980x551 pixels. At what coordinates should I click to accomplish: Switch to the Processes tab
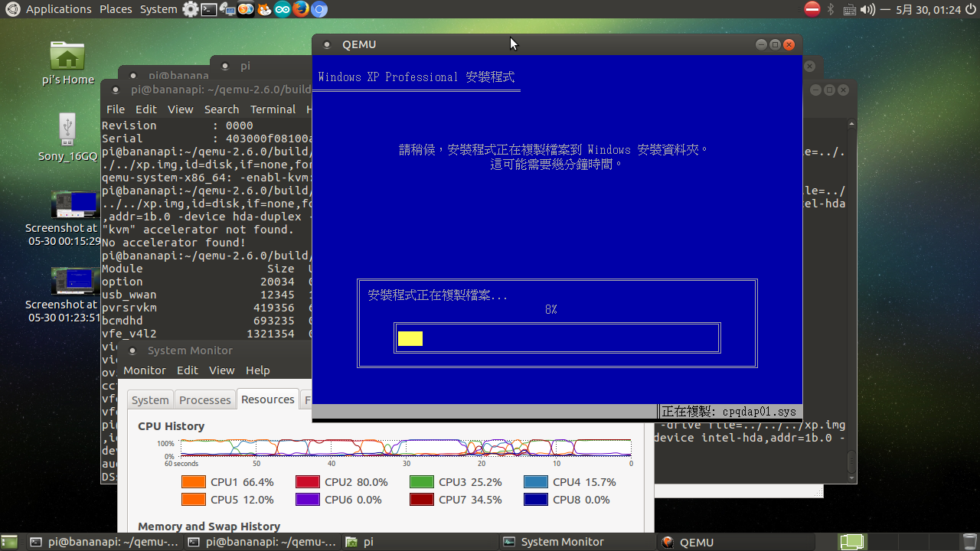tap(205, 400)
